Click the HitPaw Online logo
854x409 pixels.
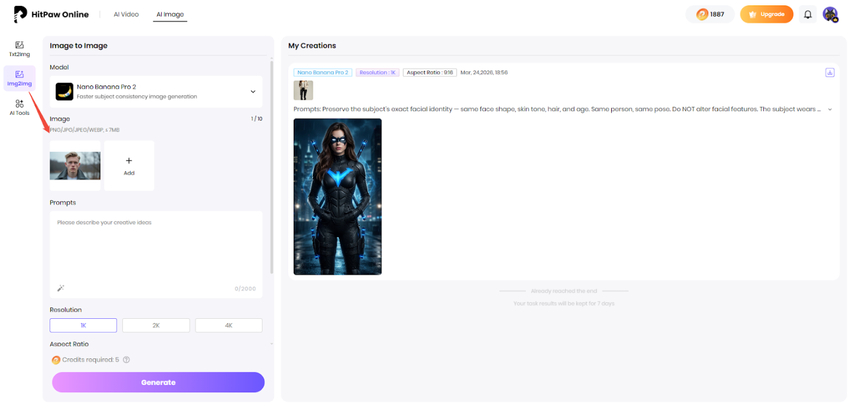[52, 15]
